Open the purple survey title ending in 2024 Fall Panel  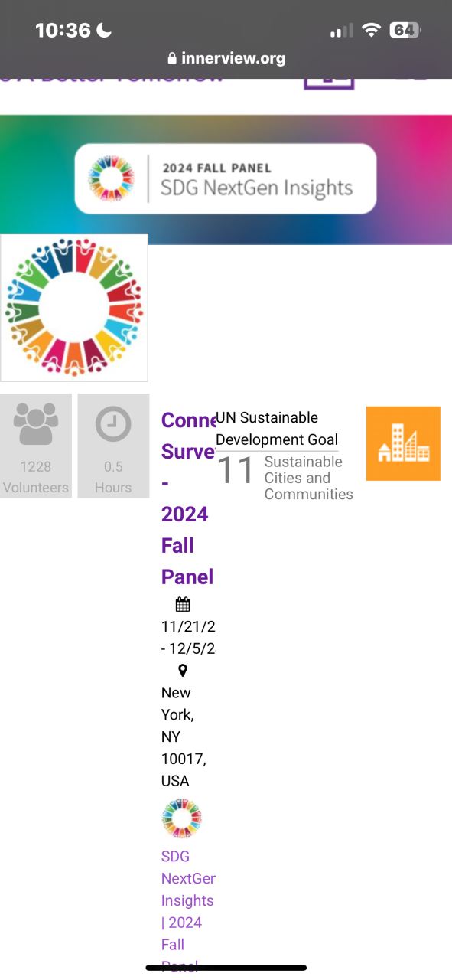click(187, 498)
